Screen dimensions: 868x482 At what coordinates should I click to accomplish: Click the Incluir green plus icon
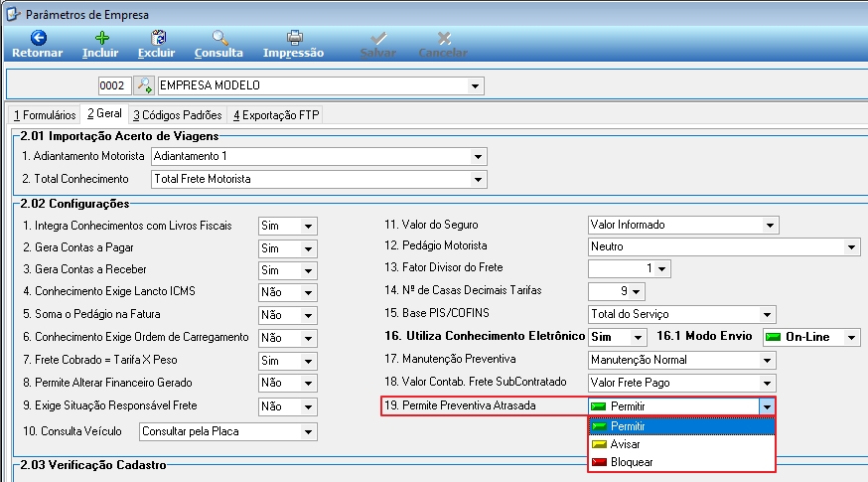101,38
